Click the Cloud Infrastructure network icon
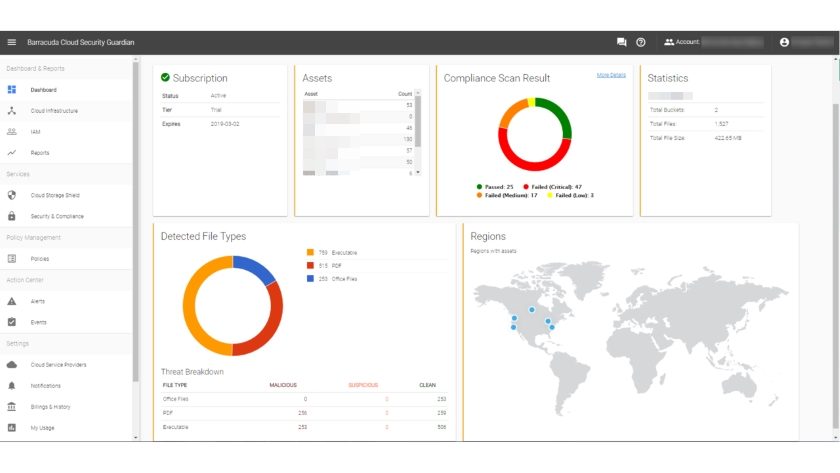 [x=12, y=110]
